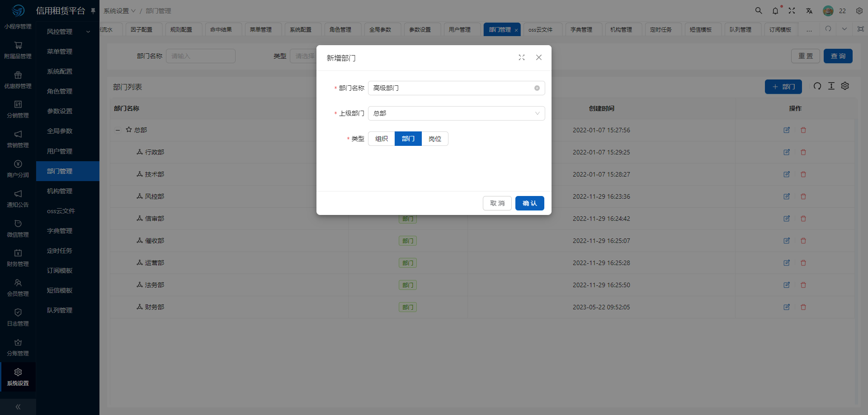This screenshot has width=868, height=415.
Task: Select the 催收部 row name
Action: [155, 241]
